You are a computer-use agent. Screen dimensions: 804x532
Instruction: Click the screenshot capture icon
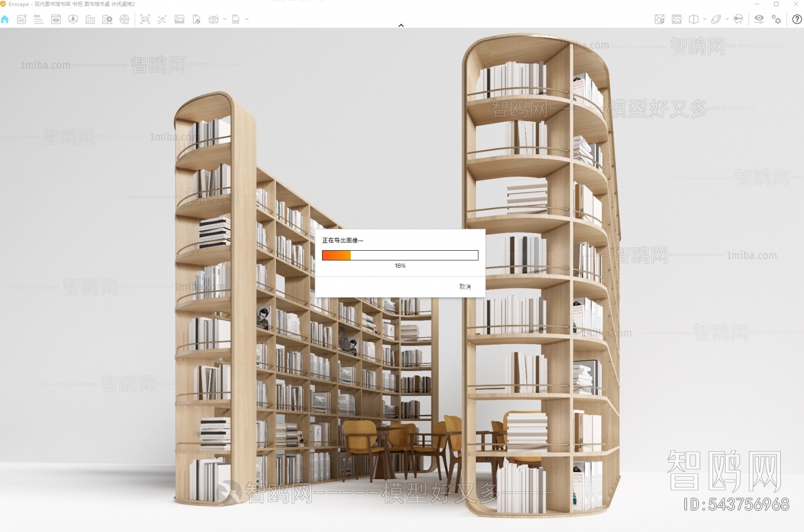click(146, 20)
